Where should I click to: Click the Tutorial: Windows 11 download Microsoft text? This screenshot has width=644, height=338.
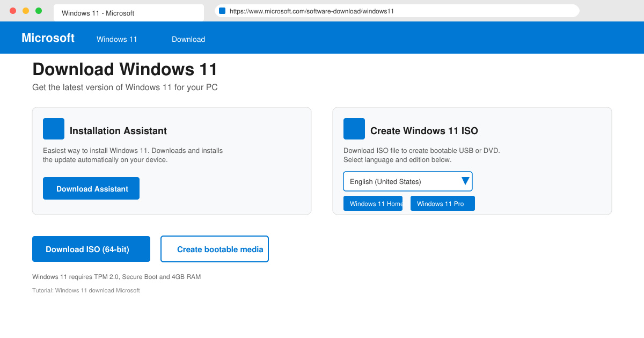point(86,290)
